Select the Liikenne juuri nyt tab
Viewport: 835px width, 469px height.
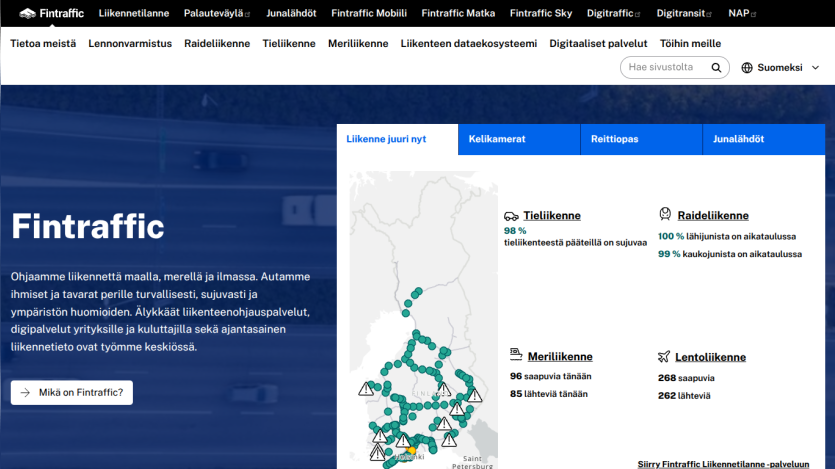(397, 139)
